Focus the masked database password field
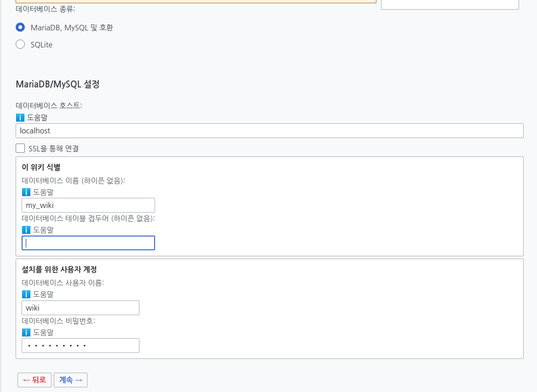This screenshot has width=537, height=392. click(x=81, y=346)
